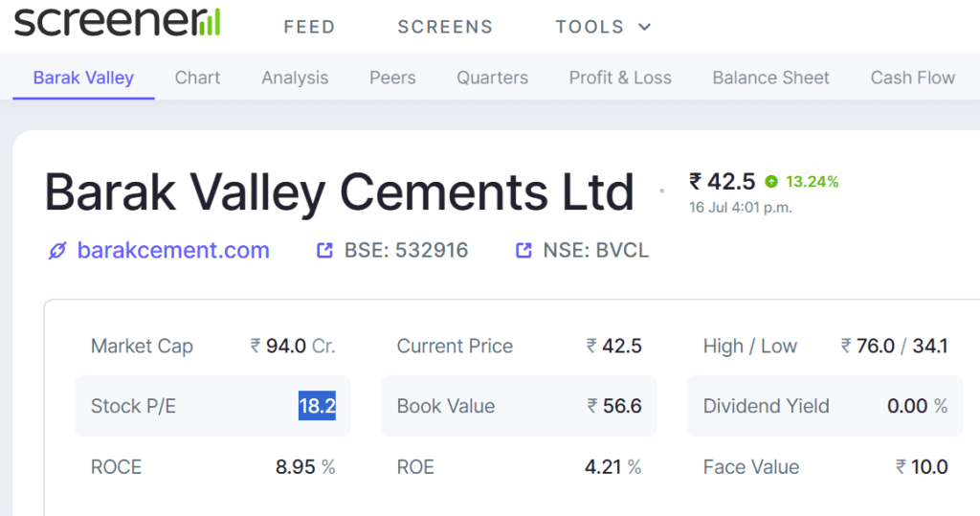
Task: Open the Cash Flow tab
Action: click(913, 78)
